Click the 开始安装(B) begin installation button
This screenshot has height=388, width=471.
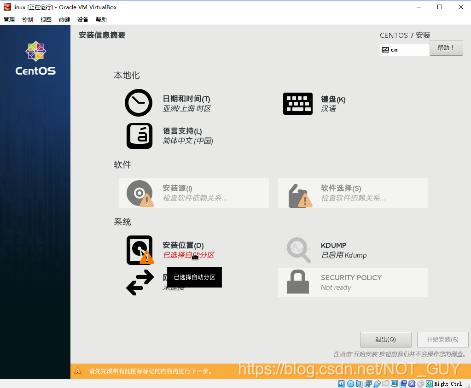point(443,340)
